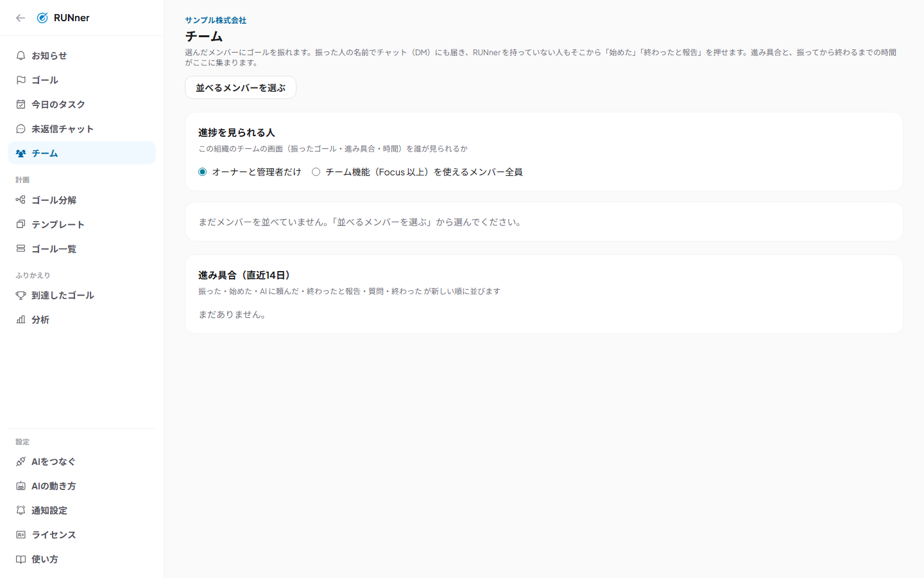The height and width of the screenshot is (578, 924).
Task: Select the テンプレート copy icon
Action: tap(21, 224)
